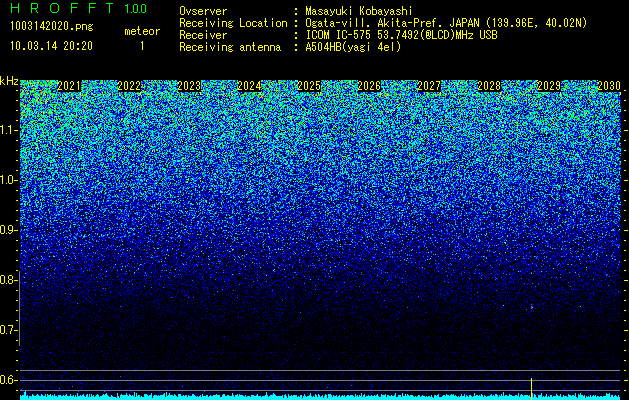Click the 2023 time axis label
The height and width of the screenshot is (400, 629).
click(189, 86)
